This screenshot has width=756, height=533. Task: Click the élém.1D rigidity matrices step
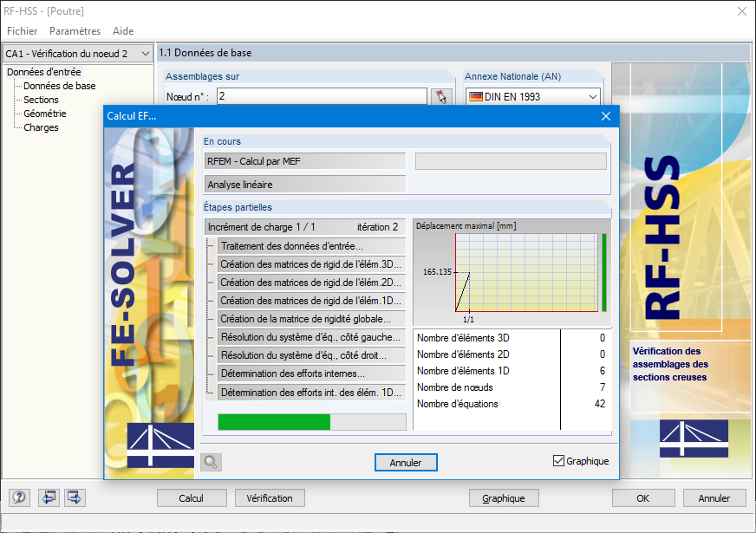pos(311,301)
